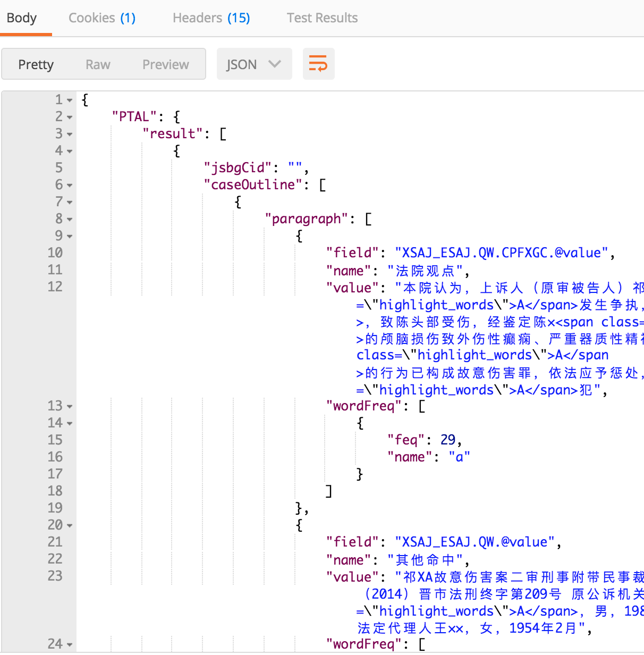Click the text-wrap icon beside JSON dropdown
Image resolution: width=644 pixels, height=655 pixels.
(318, 64)
